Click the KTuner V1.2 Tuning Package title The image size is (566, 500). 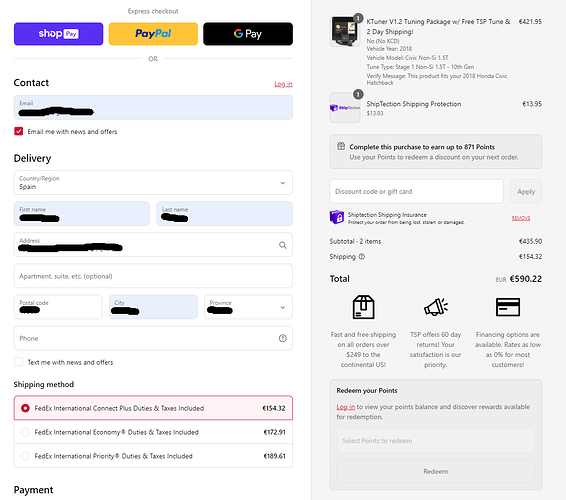[x=439, y=27]
